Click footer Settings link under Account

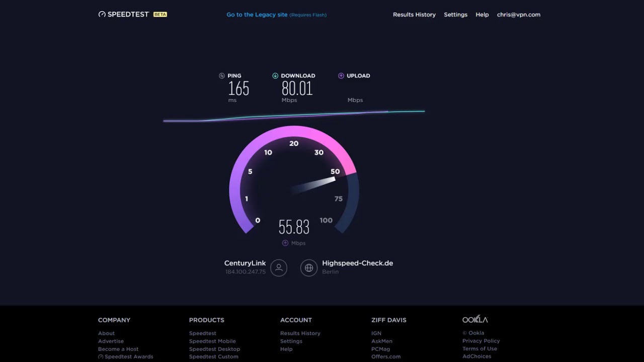pyautogui.click(x=291, y=341)
